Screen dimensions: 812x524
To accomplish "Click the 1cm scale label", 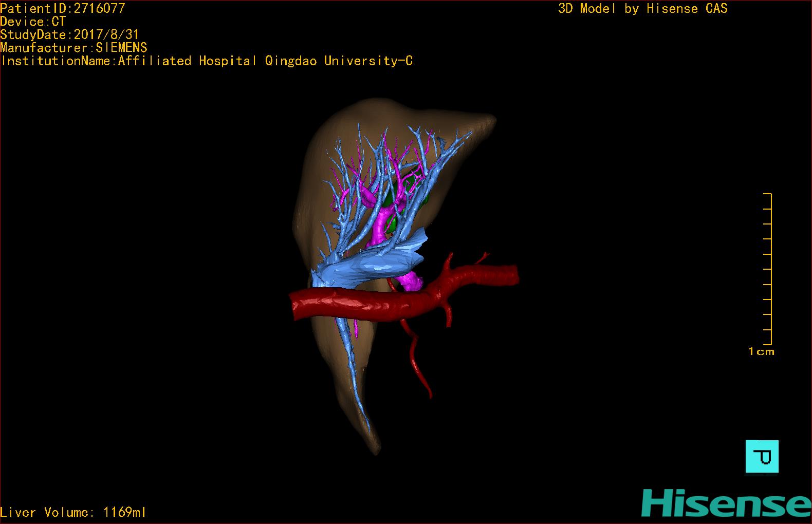I will pyautogui.click(x=761, y=352).
